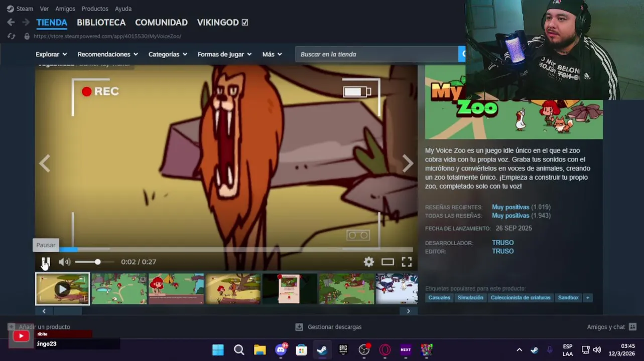Viewport: 644px width, 361px height.
Task: Pause the trailer video
Action: pyautogui.click(x=46, y=262)
